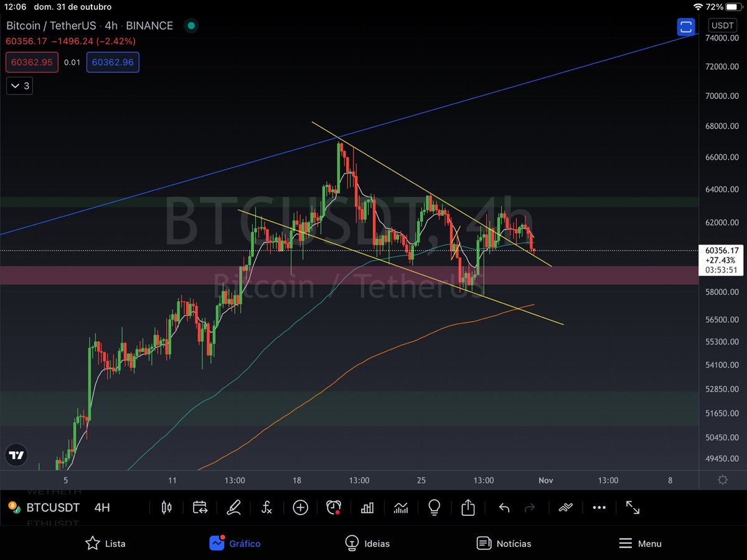Tap the Wi-Fi status icon
Screen dimensions: 747x560
pyautogui.click(x=697, y=7)
